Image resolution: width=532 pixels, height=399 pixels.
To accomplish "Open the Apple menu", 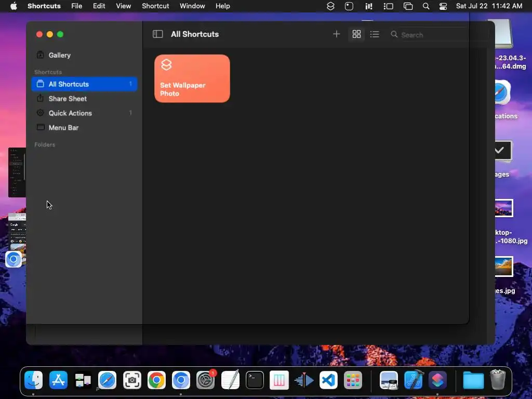I will pos(14,6).
